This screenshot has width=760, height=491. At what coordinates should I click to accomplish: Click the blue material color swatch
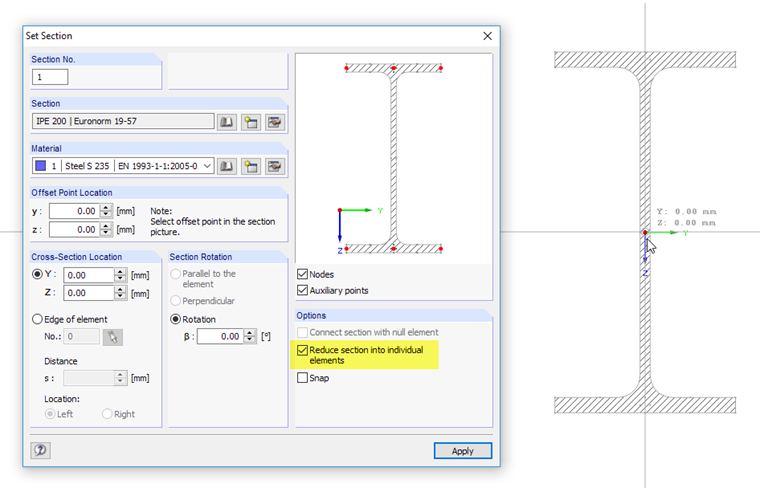coord(41,166)
